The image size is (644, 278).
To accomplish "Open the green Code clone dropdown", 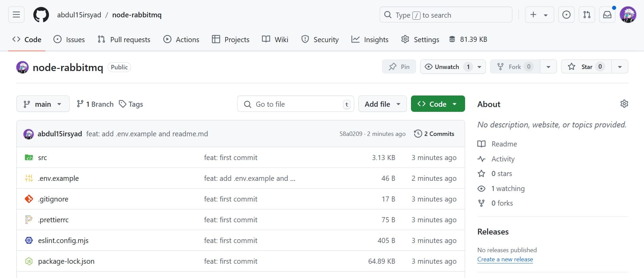I will point(438,104).
